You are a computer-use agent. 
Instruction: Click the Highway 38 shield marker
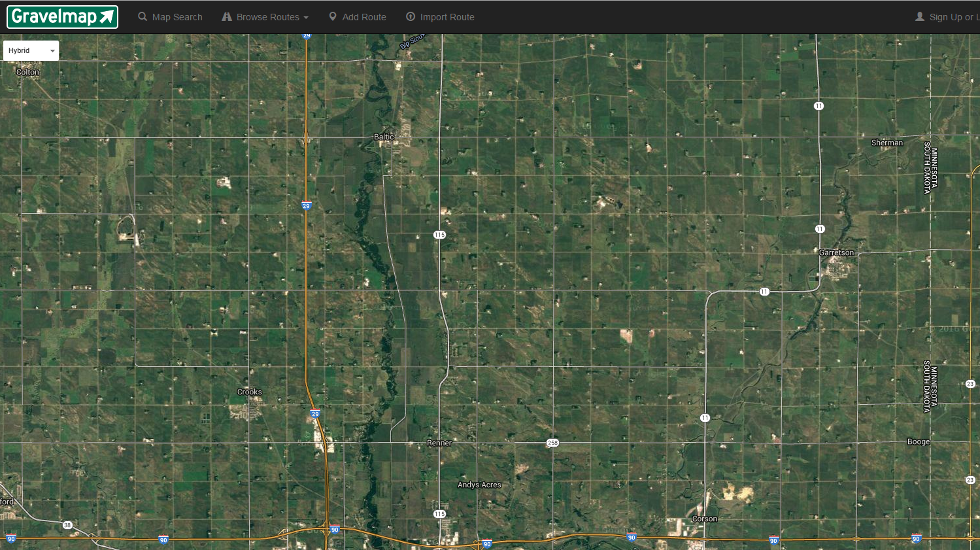(67, 525)
